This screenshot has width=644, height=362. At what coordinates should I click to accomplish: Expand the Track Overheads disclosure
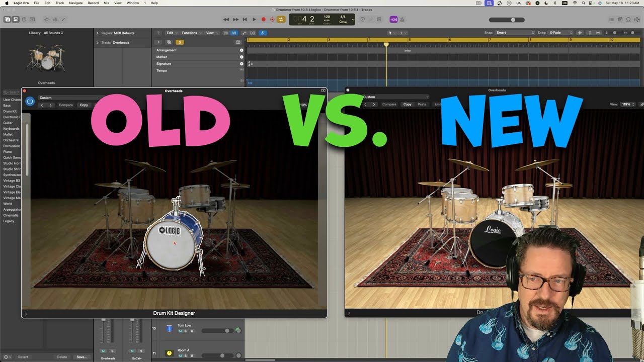tap(98, 43)
